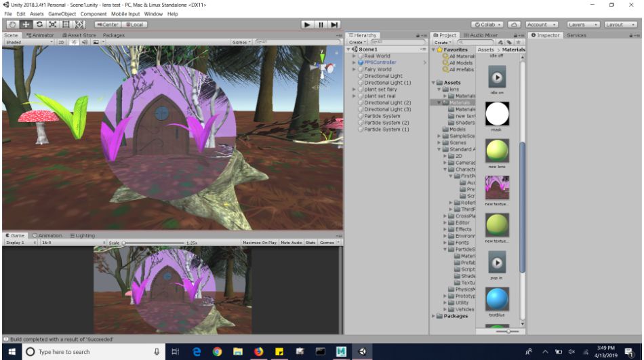644x360 pixels.
Task: Select the testBlue material thumbnail
Action: click(x=498, y=300)
